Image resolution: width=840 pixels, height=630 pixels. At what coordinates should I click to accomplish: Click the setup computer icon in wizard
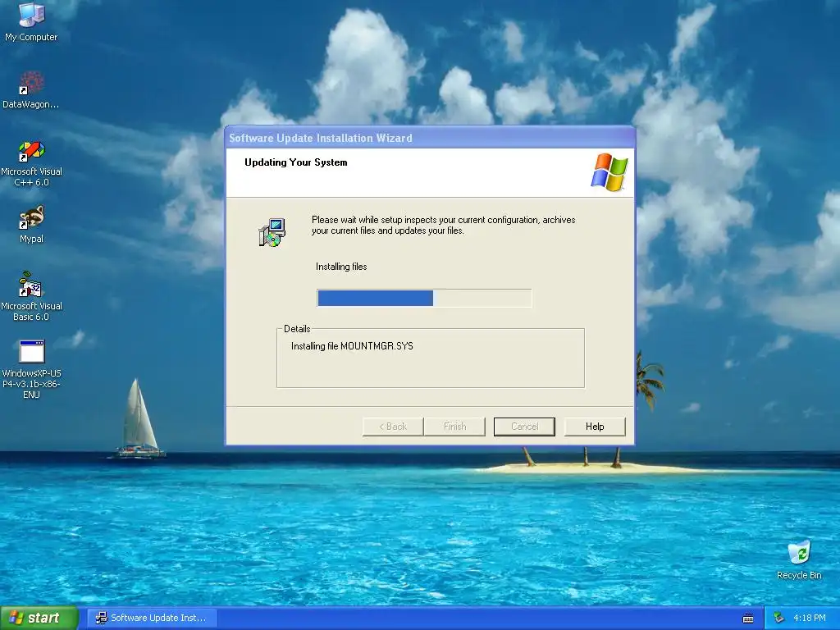[x=272, y=232]
